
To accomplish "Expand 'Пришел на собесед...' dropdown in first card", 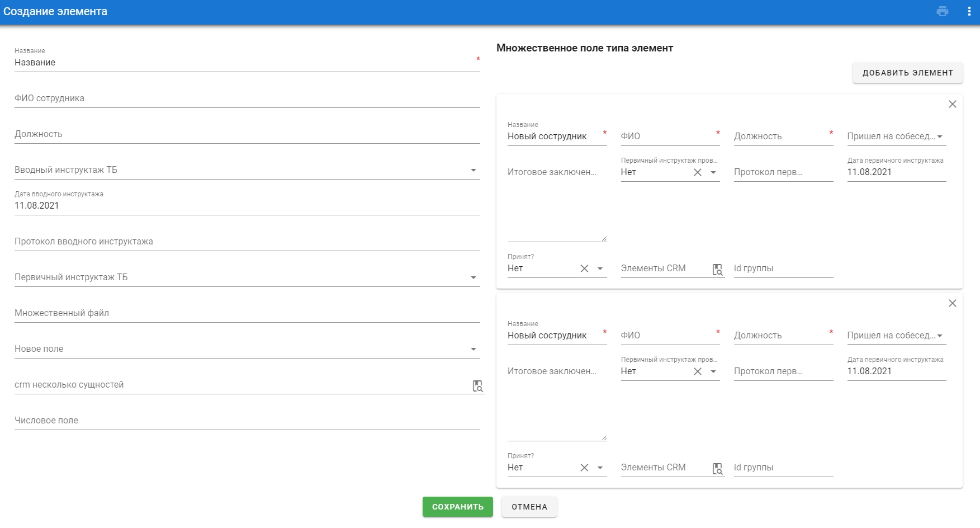I will coord(940,136).
